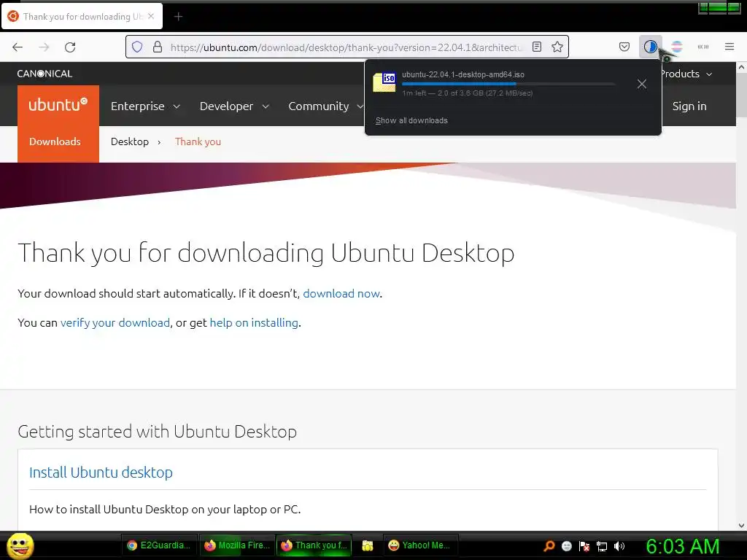Select the 'Thank you f...' taskbar button
Image resolution: width=747 pixels, height=560 pixels.
click(314, 545)
